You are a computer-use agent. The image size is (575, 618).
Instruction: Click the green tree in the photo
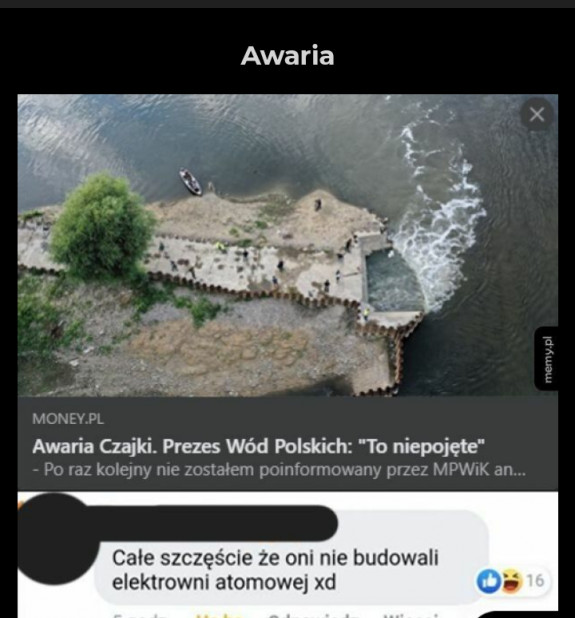point(102,227)
